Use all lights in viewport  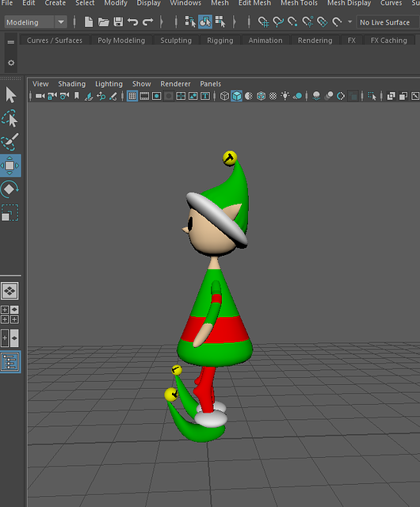(285, 96)
